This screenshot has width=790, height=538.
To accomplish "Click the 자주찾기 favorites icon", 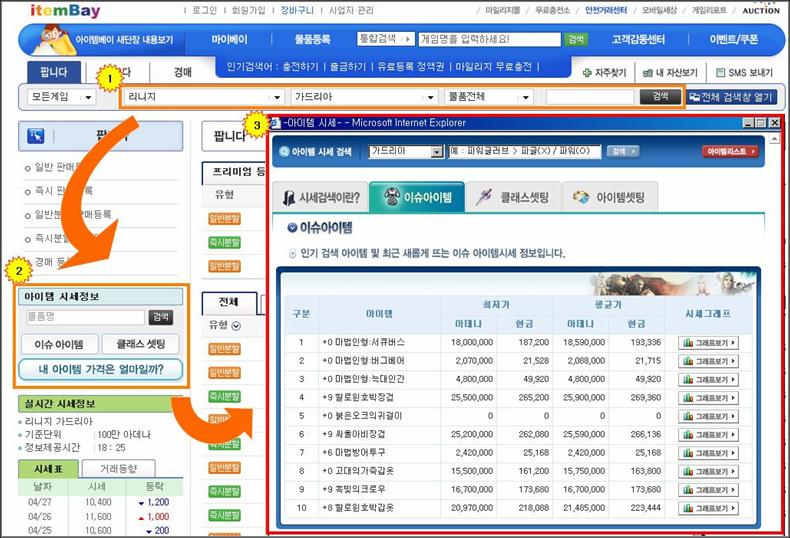I will (x=587, y=73).
